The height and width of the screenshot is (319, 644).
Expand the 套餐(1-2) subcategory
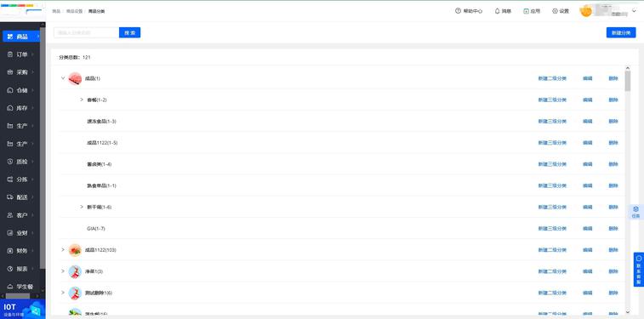(82, 100)
